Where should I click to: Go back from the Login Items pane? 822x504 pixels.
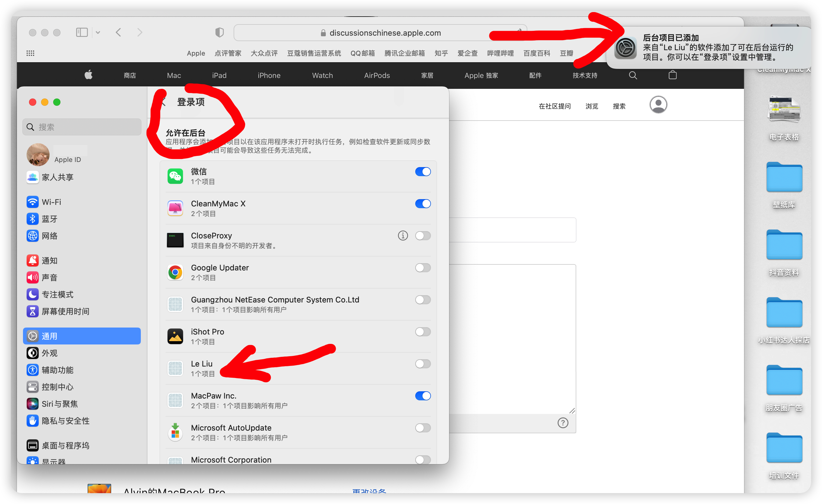163,102
